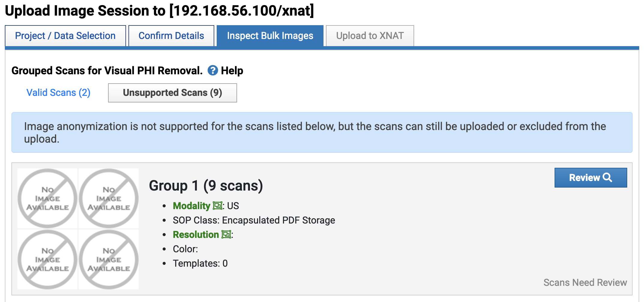Click the top-right No Image Available thumbnail
The height and width of the screenshot is (302, 644).
pos(109,198)
